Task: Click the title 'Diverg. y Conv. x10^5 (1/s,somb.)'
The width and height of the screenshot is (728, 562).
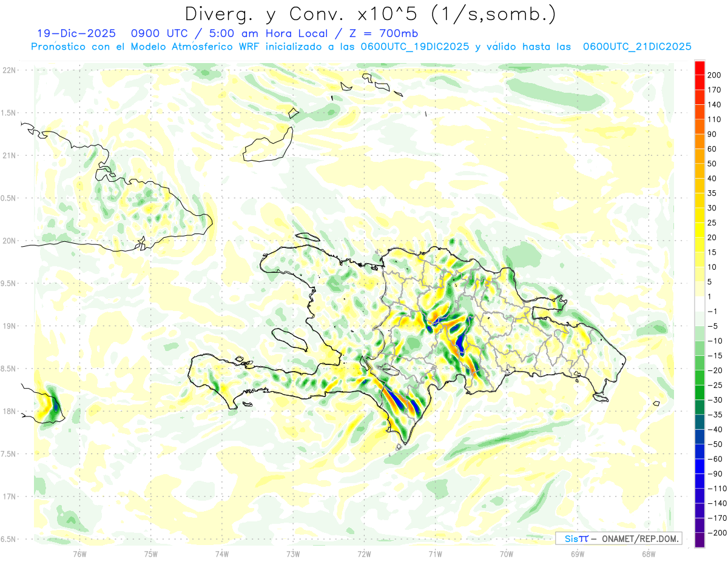Action: pos(369,14)
